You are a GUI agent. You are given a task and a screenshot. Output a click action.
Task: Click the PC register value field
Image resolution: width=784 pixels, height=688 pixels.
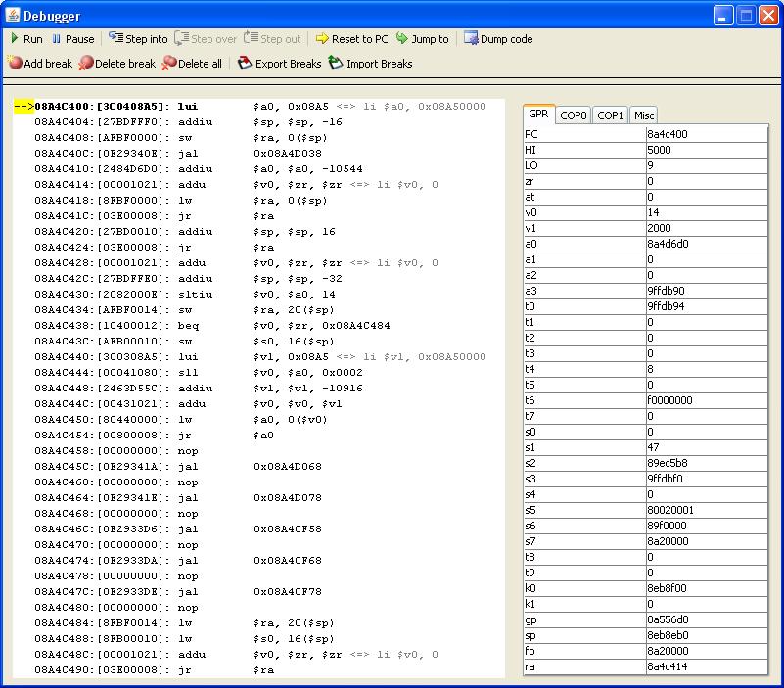pos(706,134)
